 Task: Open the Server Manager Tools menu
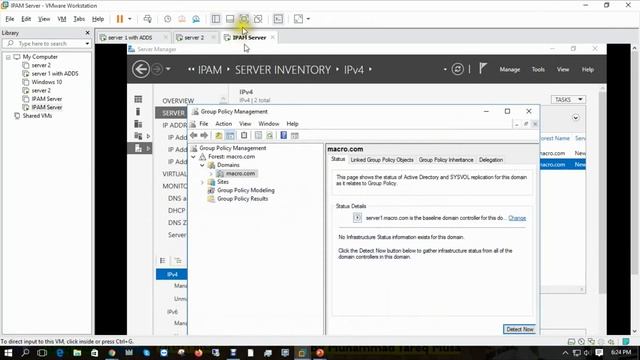538,70
